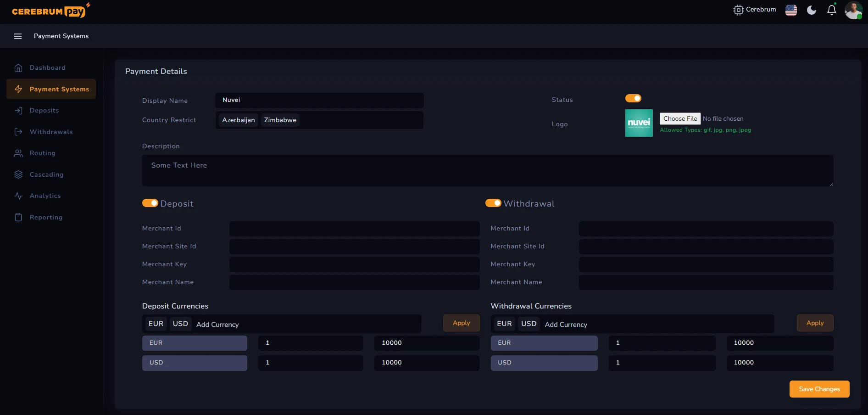Click the Cerebrum label in header
The height and width of the screenshot is (415, 868).
tap(761, 10)
